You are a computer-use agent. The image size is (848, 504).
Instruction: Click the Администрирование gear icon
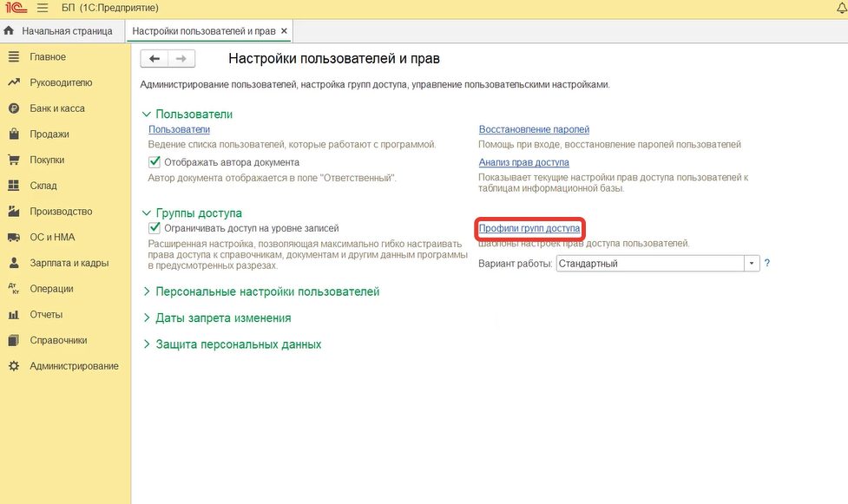click(x=13, y=366)
